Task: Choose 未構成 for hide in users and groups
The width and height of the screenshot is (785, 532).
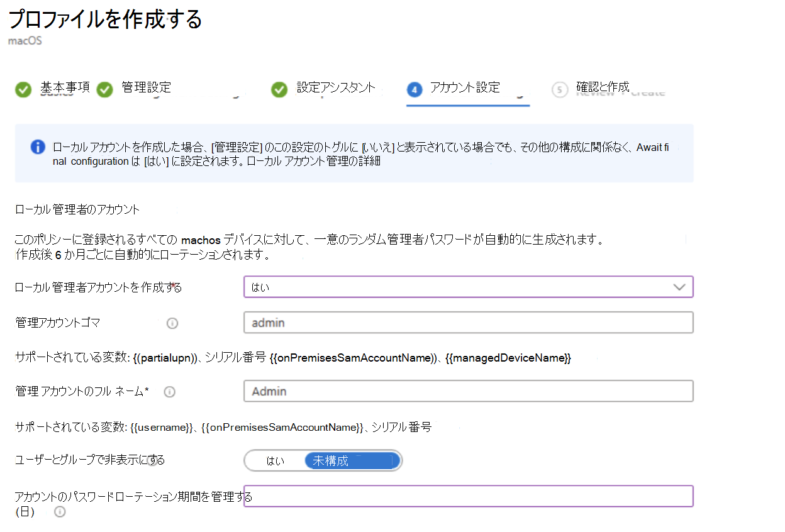Action: [352, 461]
